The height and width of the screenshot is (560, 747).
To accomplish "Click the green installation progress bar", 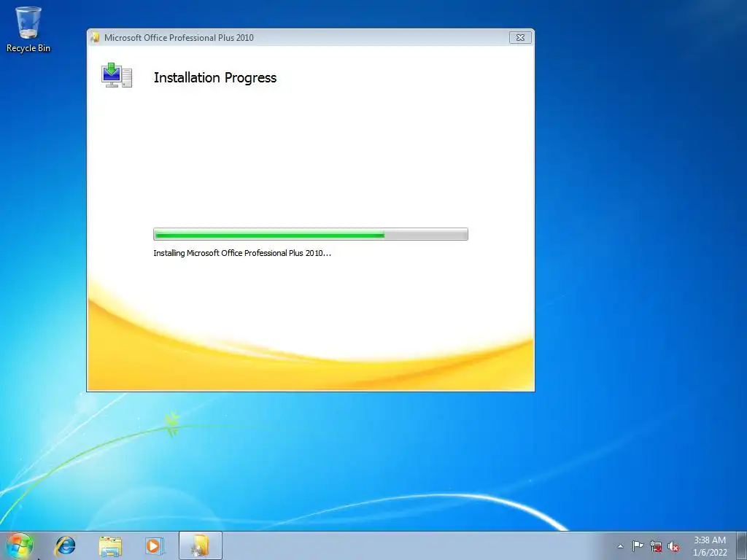I will pos(311,234).
